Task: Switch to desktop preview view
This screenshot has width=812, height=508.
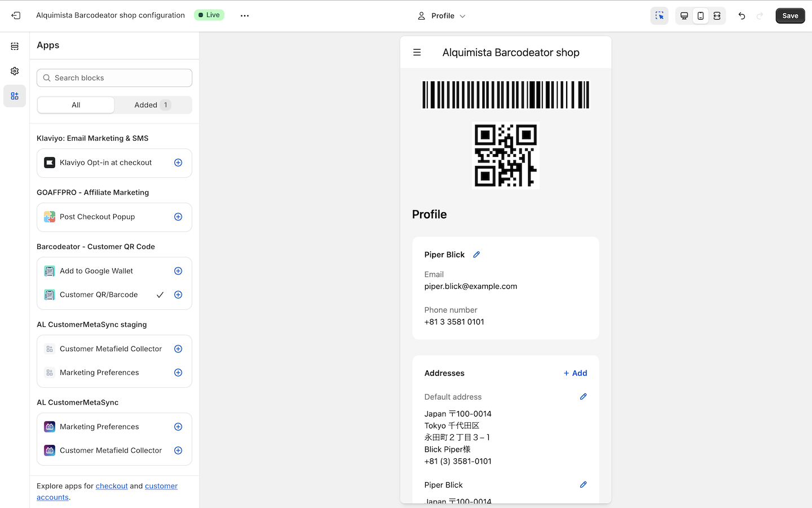Action: point(684,16)
